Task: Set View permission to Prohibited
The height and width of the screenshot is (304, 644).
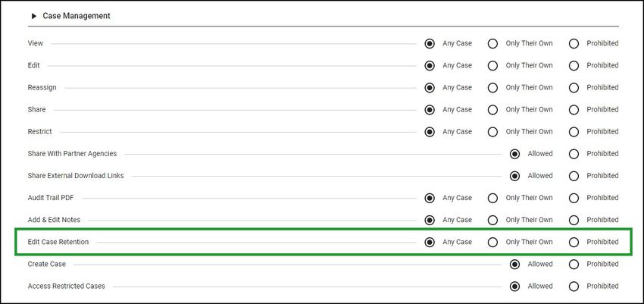Action: (x=574, y=43)
